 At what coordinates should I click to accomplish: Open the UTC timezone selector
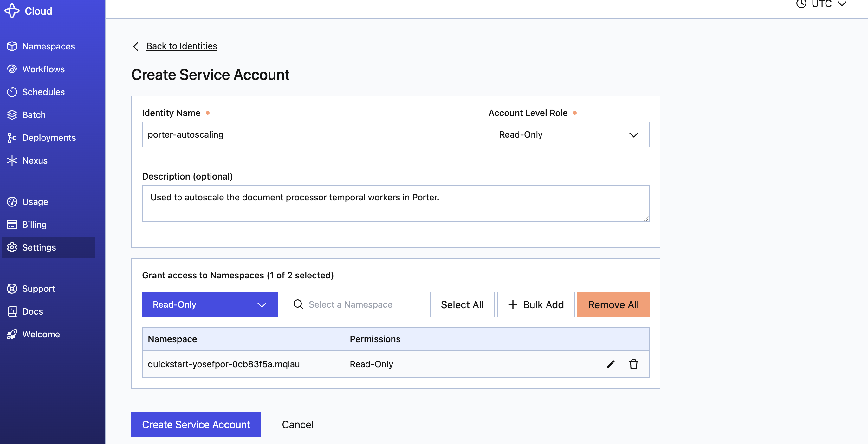[x=822, y=4]
